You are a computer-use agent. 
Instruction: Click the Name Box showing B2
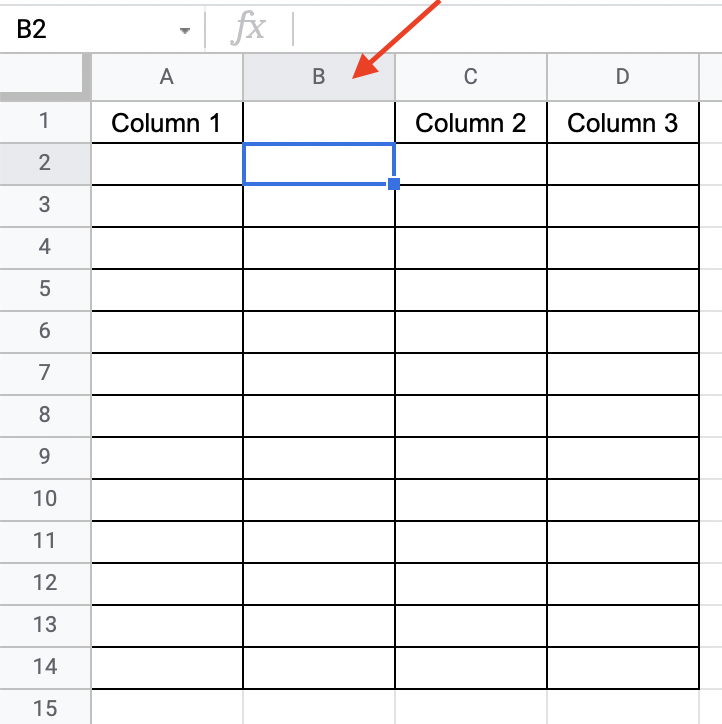pyautogui.click(x=90, y=29)
